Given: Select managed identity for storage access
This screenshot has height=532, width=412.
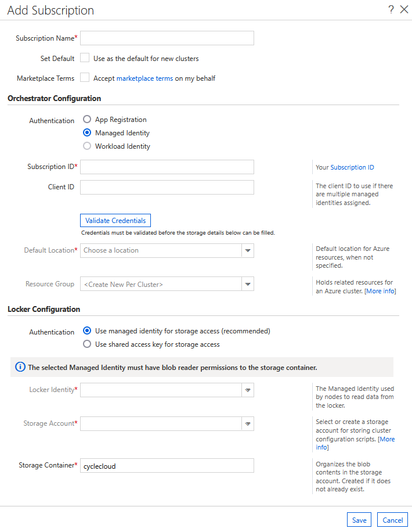Looking at the screenshot, I should (87, 331).
